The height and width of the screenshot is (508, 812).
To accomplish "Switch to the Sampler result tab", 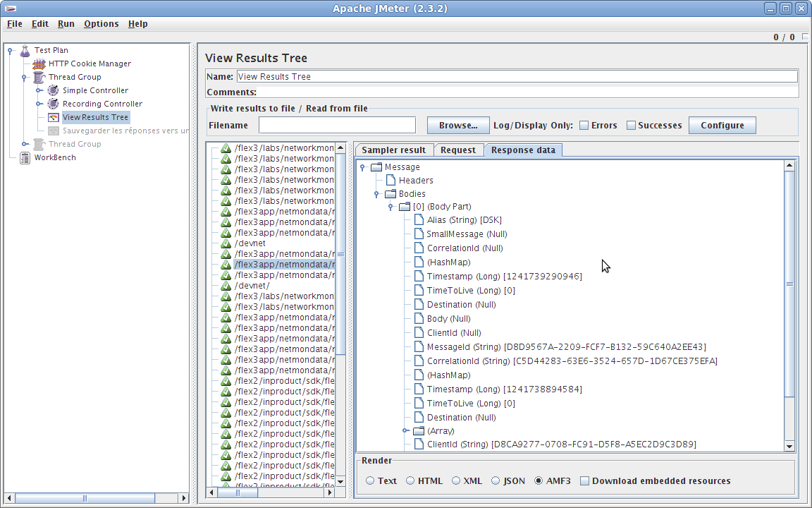I will pyautogui.click(x=393, y=150).
